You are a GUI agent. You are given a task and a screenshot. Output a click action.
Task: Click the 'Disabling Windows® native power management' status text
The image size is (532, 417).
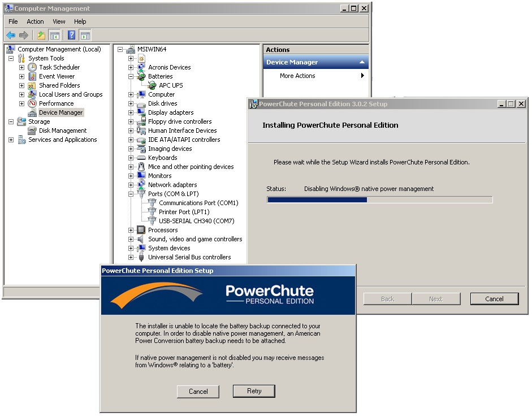(369, 189)
